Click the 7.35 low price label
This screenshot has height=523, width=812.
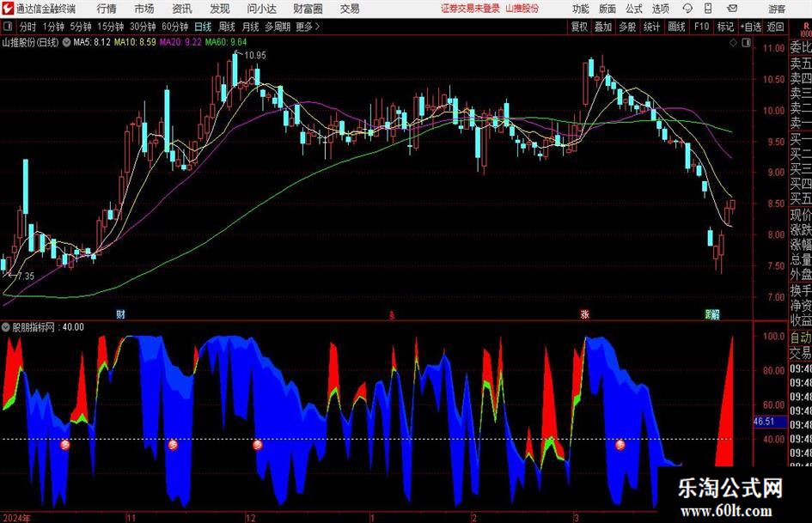pyautogui.click(x=26, y=277)
